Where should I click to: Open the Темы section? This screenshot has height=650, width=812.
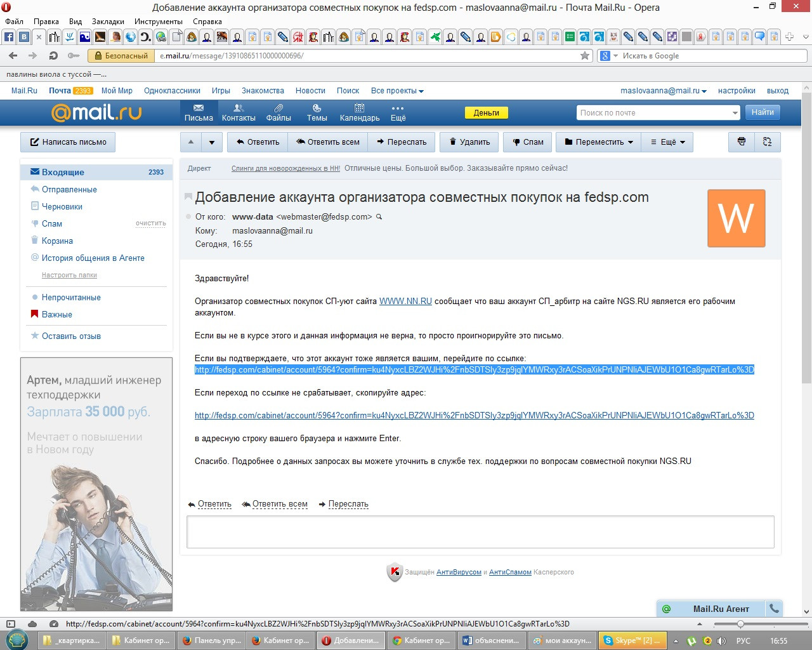[x=317, y=112]
